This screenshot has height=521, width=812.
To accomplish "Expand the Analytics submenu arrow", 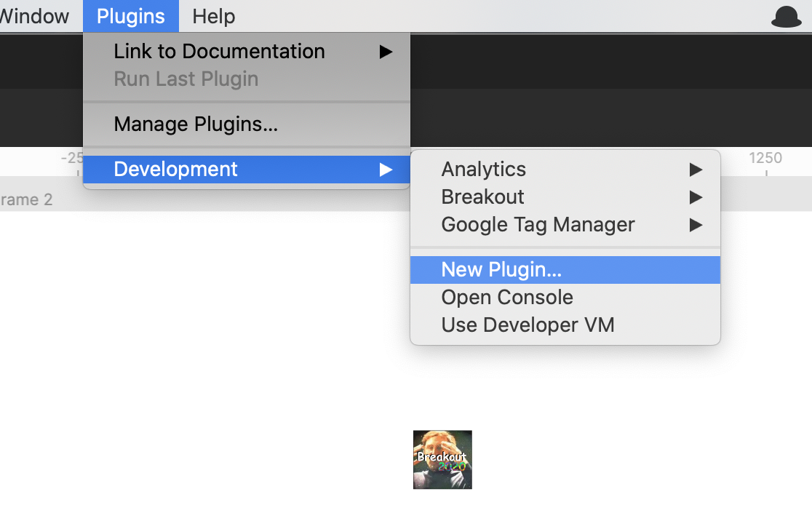I will (x=696, y=170).
